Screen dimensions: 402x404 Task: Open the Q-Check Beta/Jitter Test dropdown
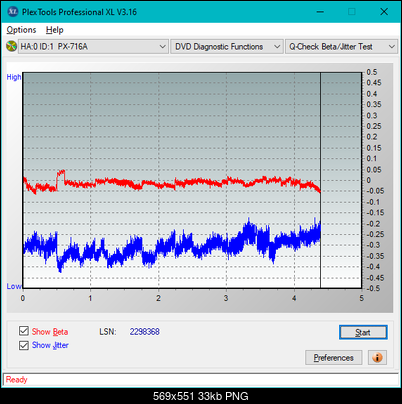pos(342,47)
